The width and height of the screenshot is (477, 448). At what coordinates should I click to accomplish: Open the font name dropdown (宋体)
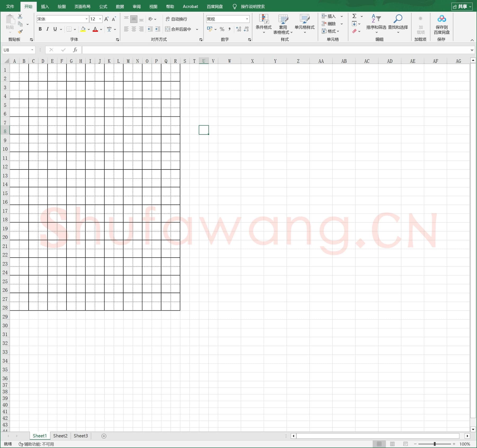[86, 19]
